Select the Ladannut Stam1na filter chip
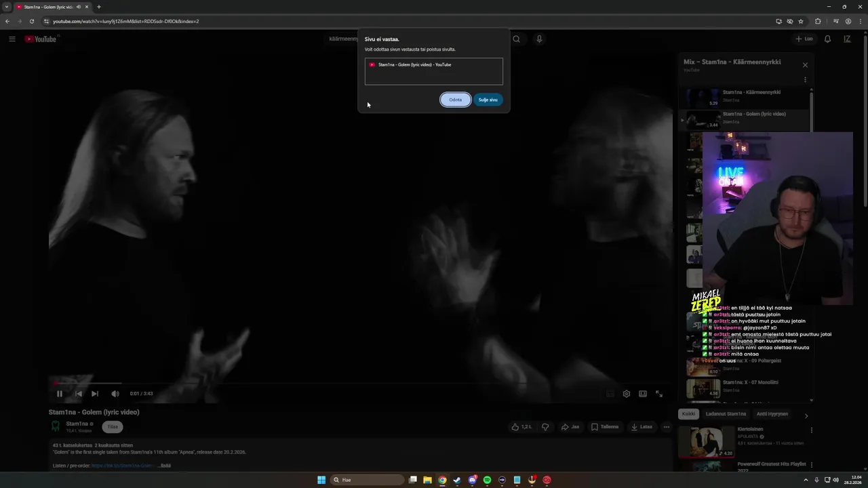The image size is (868, 488). pyautogui.click(x=726, y=414)
